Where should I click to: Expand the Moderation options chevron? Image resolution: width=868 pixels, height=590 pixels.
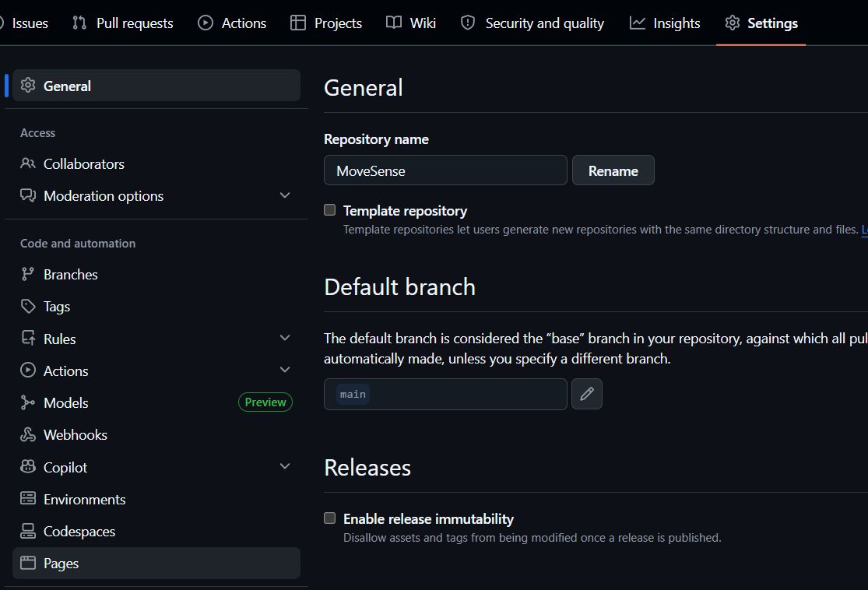pos(285,195)
